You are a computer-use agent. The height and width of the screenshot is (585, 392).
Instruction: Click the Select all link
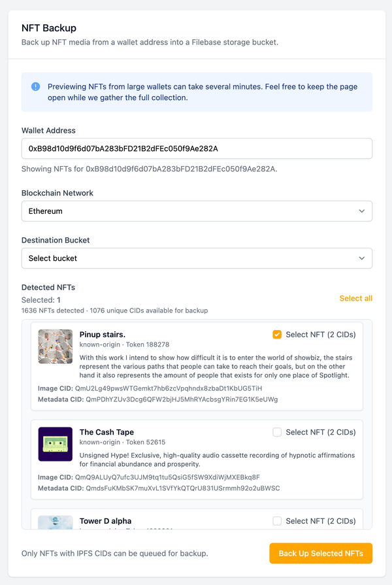(x=355, y=298)
